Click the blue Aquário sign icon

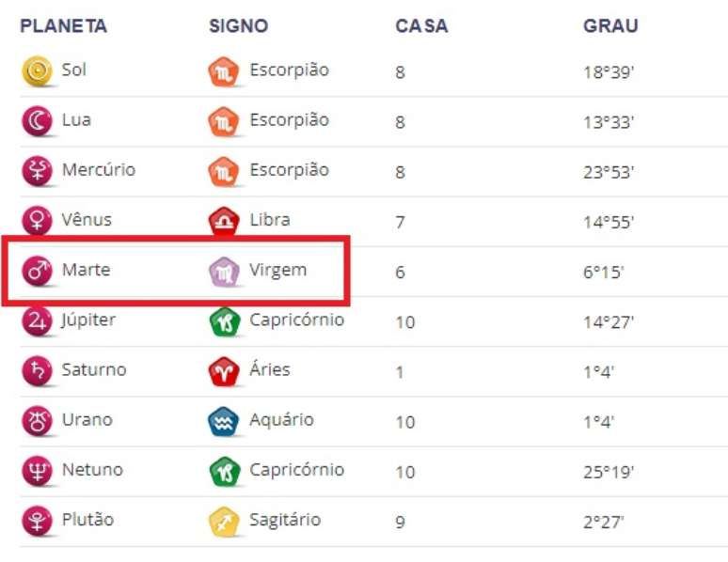point(224,421)
